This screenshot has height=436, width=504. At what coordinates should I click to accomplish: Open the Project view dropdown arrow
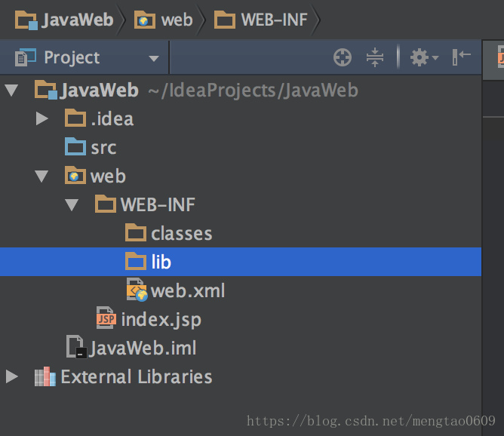pyautogui.click(x=154, y=59)
